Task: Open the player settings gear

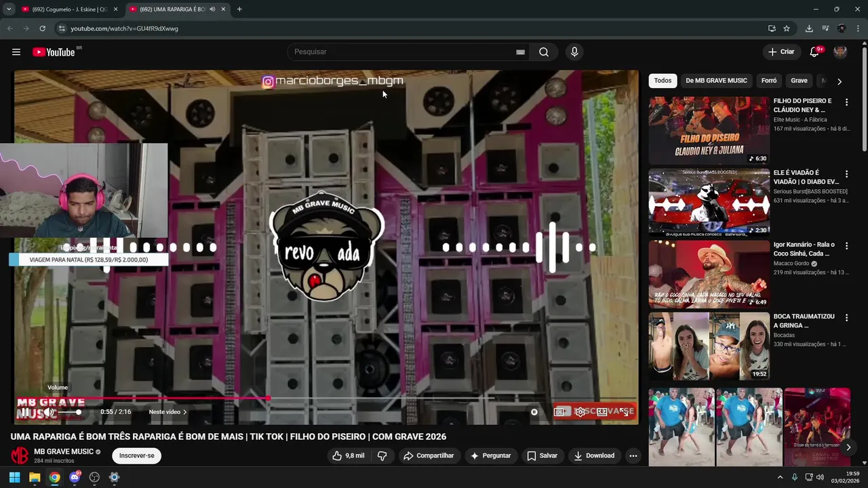Action: [x=580, y=412]
